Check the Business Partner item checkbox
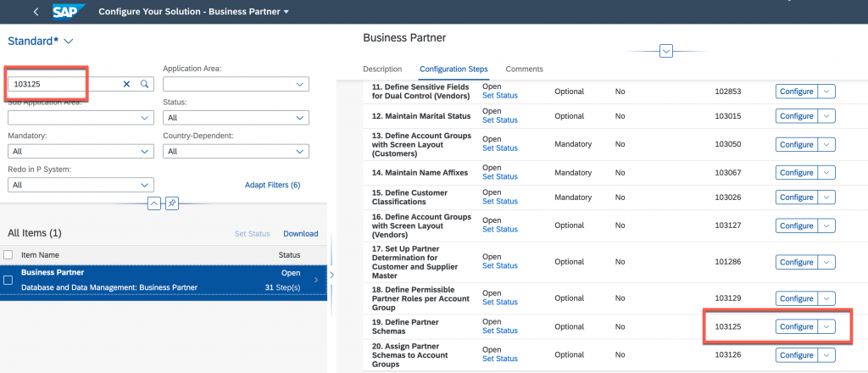868x373 pixels. [8, 280]
